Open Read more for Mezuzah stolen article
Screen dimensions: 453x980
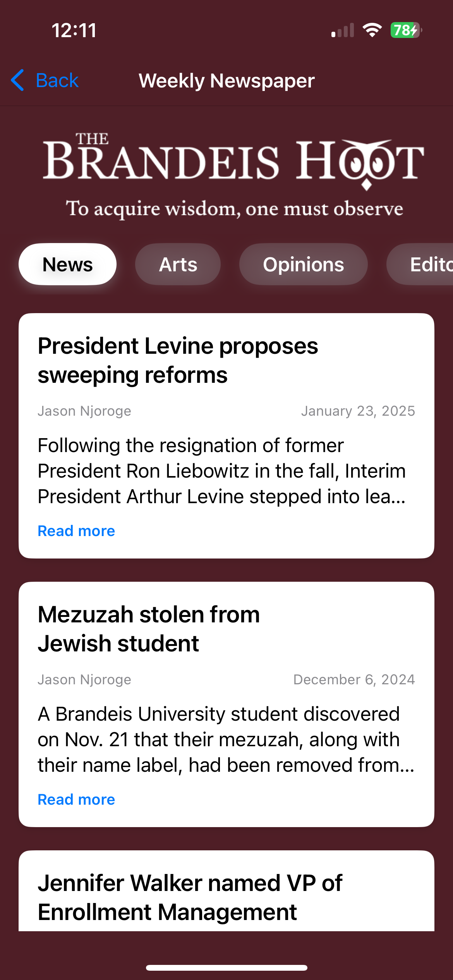pyautogui.click(x=76, y=799)
